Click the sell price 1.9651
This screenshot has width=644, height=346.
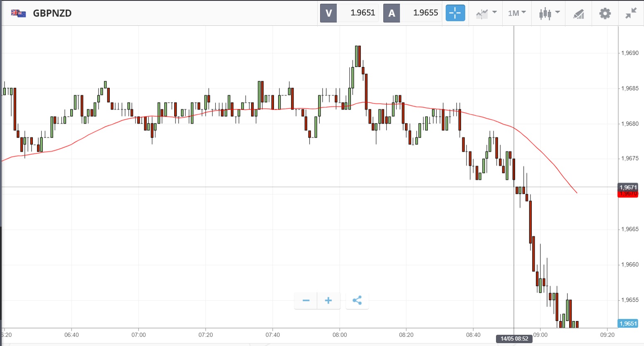[363, 13]
